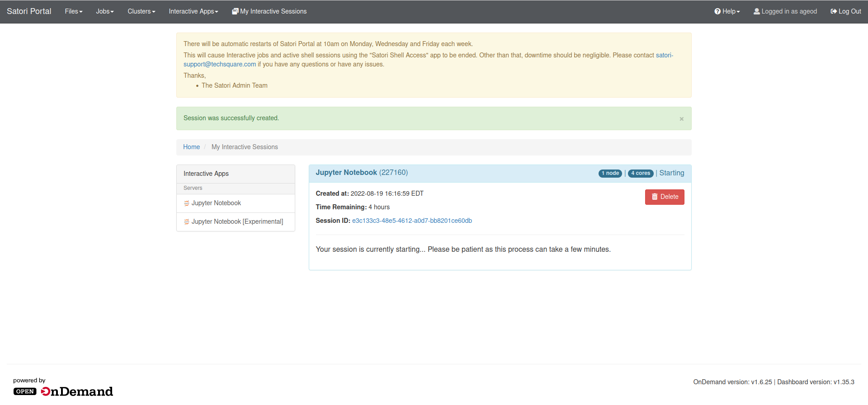Open the Files dropdown menu
The height and width of the screenshot is (405, 868).
coord(73,11)
